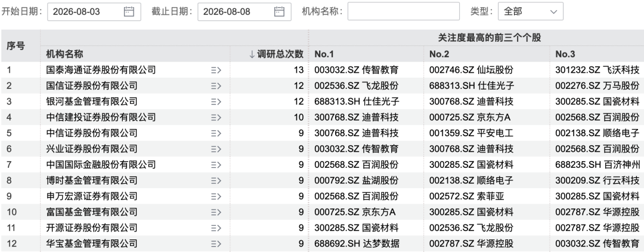Select institution 国泰海通证券股份有限公司
This screenshot has width=644, height=252.
(x=101, y=70)
